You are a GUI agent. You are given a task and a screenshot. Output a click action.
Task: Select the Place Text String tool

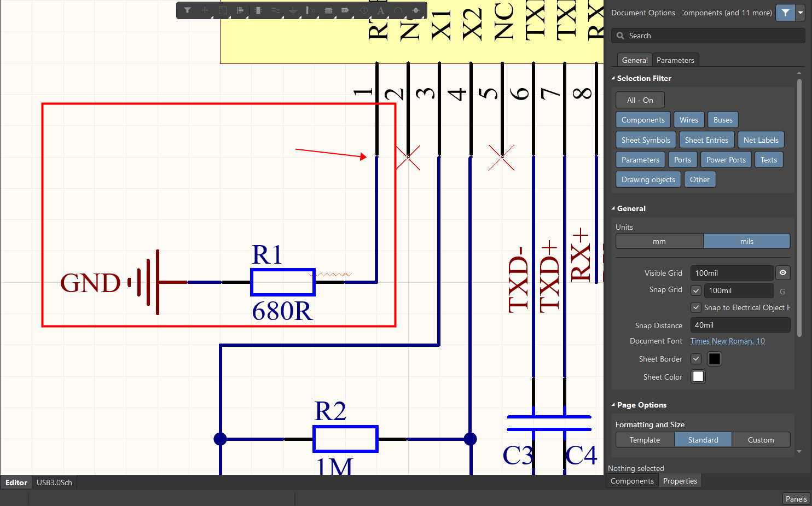point(381,10)
